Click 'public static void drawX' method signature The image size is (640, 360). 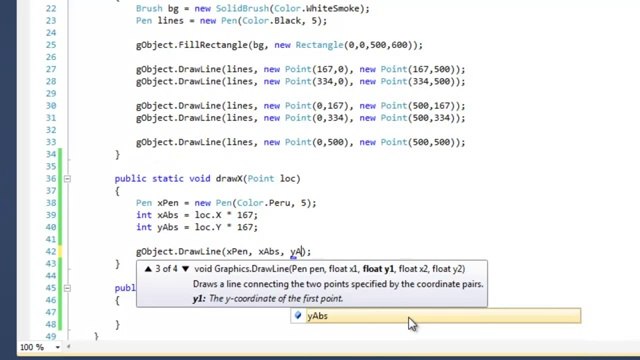pyautogui.click(x=207, y=178)
